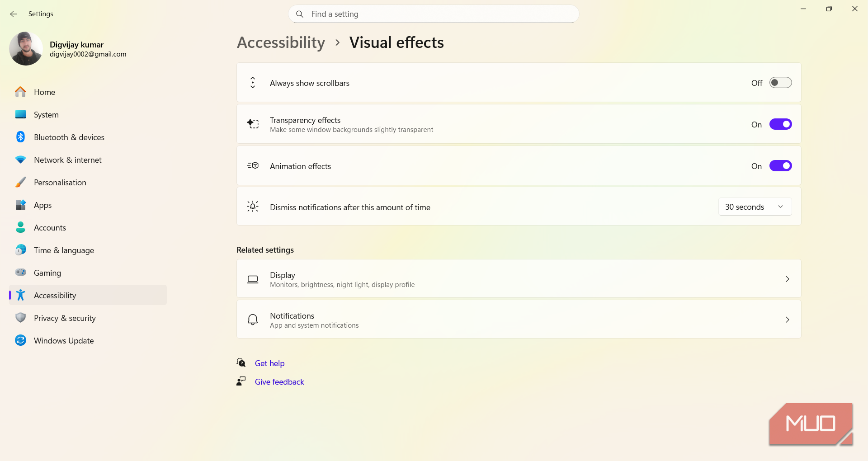
Task: Click the Network wifi icon
Action: coord(20,160)
